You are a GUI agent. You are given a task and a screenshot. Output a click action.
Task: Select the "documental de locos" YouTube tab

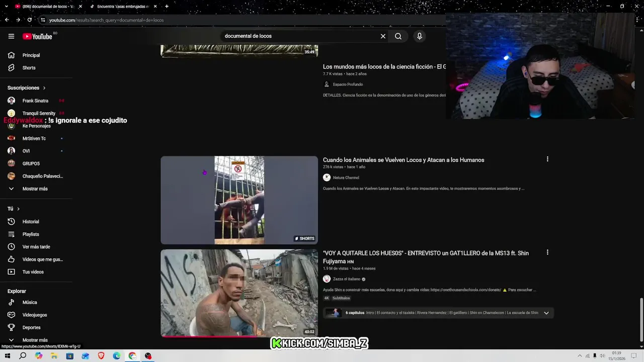(47, 7)
